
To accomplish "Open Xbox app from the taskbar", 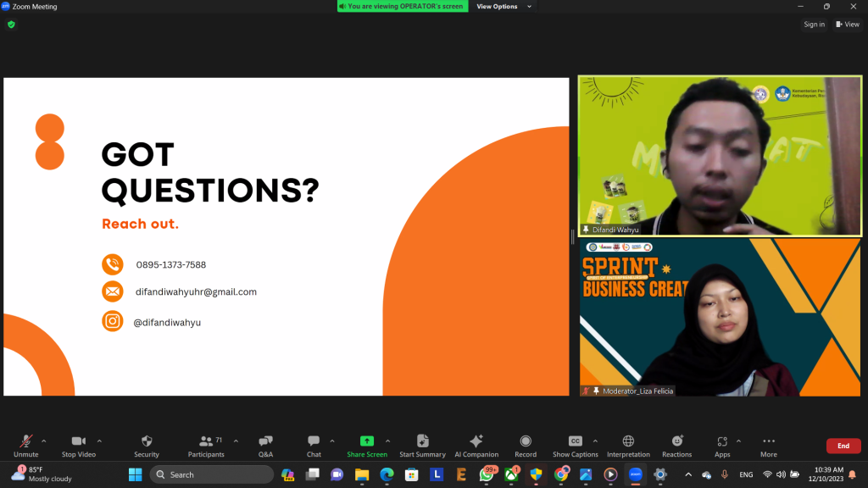I will [x=511, y=474].
